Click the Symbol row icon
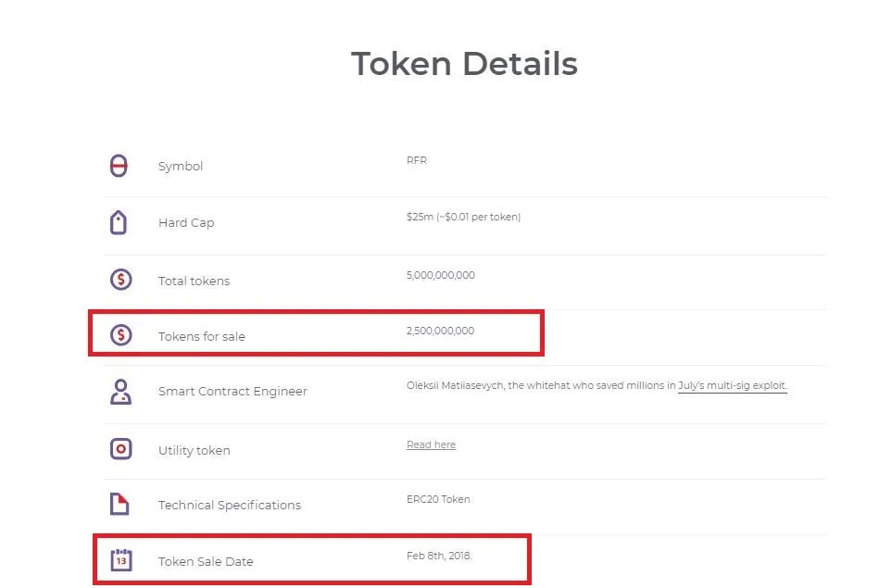This screenshot has height=588, width=892. (119, 166)
